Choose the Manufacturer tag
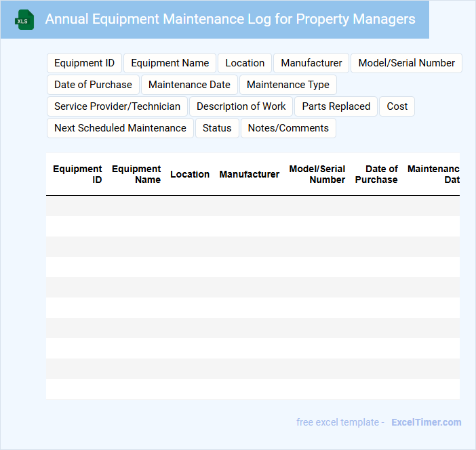Image resolution: width=476 pixels, height=450 pixels. (x=311, y=63)
